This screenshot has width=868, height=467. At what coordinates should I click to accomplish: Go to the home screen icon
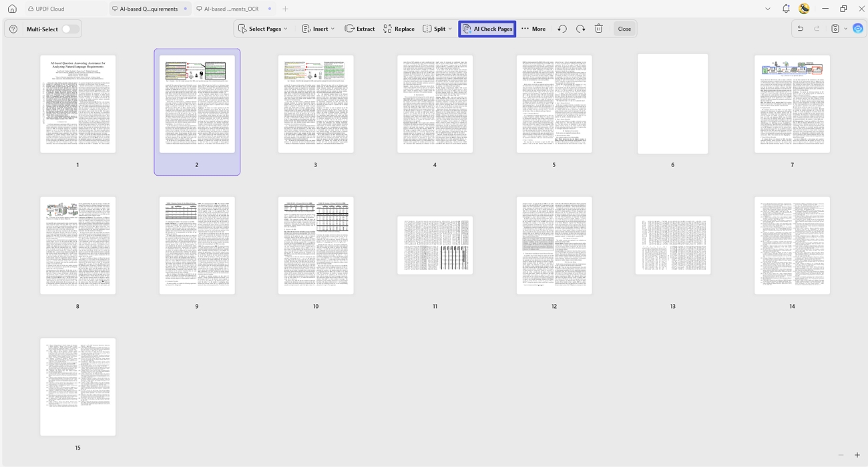click(12, 9)
